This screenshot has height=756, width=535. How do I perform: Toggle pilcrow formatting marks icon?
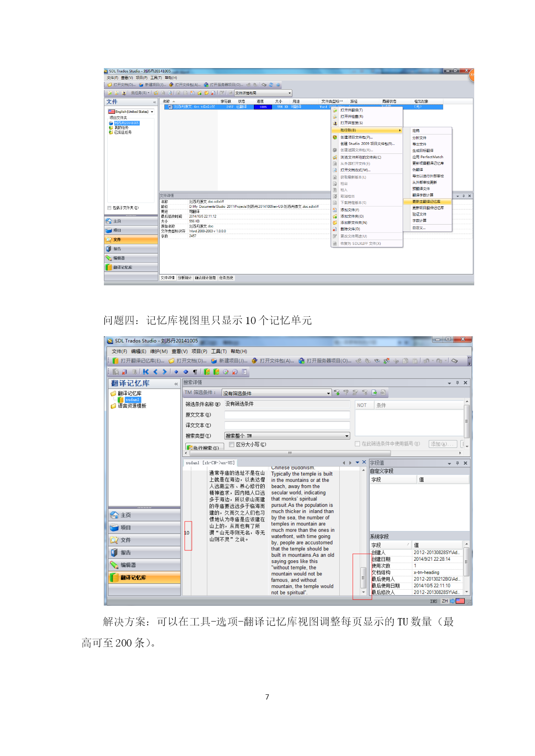coord(195,372)
